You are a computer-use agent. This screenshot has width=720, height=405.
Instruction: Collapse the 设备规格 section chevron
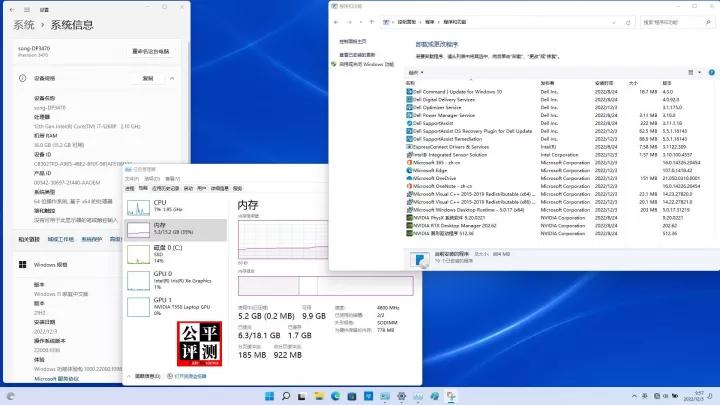pyautogui.click(x=172, y=79)
